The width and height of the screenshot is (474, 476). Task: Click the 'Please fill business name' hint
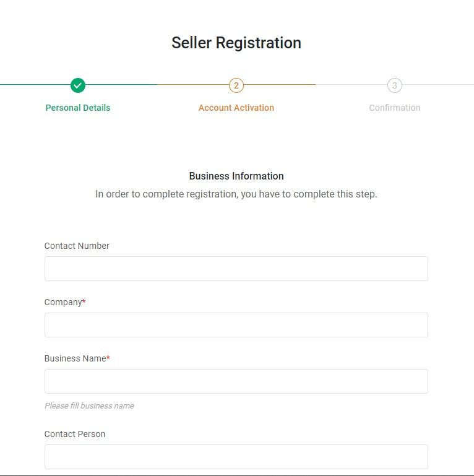pyautogui.click(x=89, y=406)
